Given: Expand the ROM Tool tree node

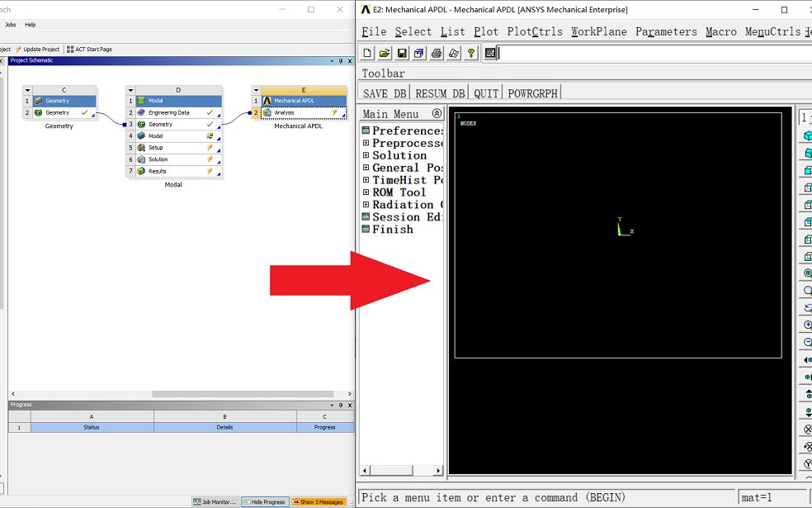Looking at the screenshot, I should point(366,192).
